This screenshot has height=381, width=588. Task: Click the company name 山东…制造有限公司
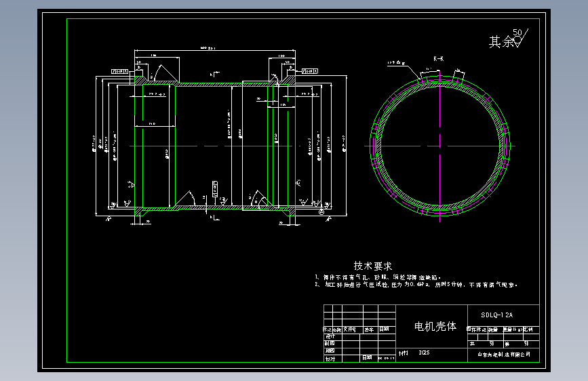(504, 355)
